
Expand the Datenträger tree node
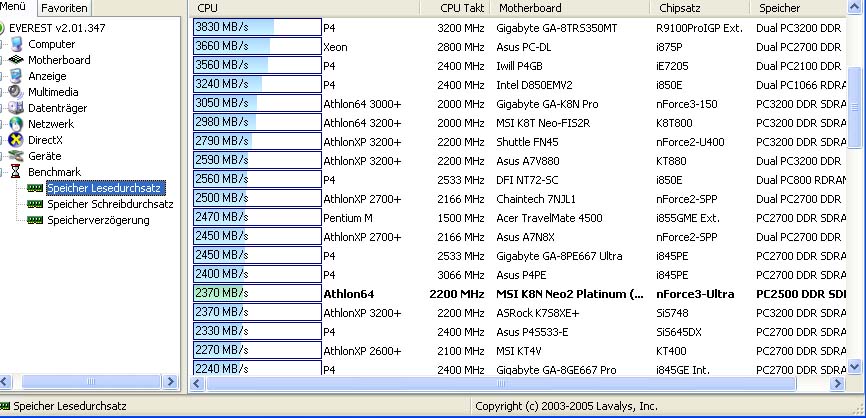pos(2,108)
